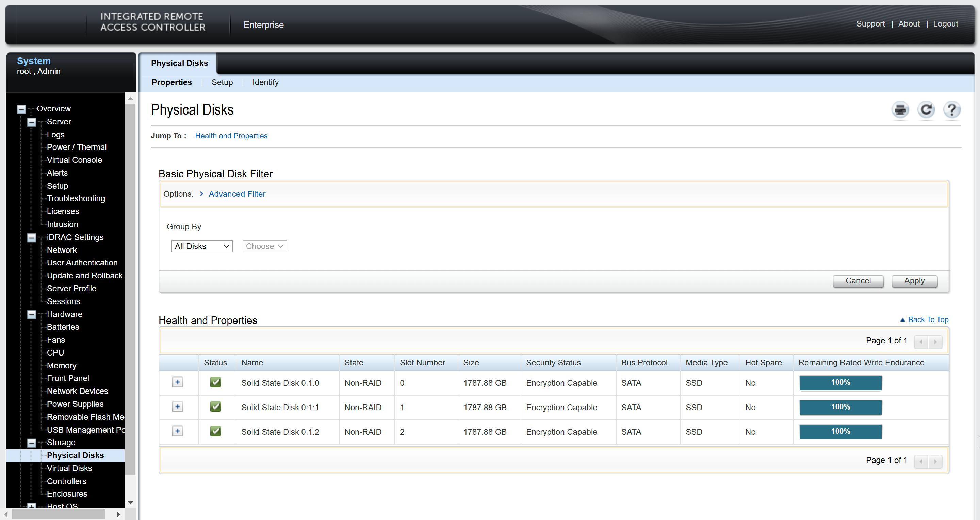Click the 100% endurance bar of Disk 0:1:0
This screenshot has height=520, width=980.
(840, 382)
